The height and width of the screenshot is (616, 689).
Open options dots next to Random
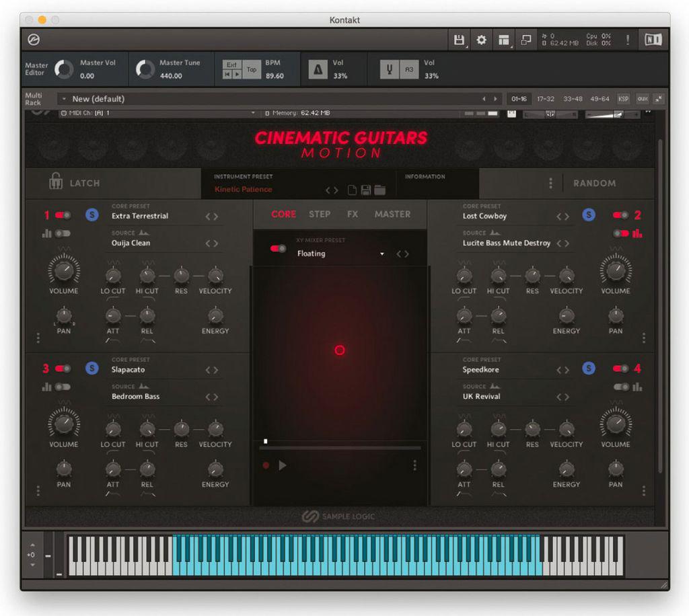click(x=550, y=183)
